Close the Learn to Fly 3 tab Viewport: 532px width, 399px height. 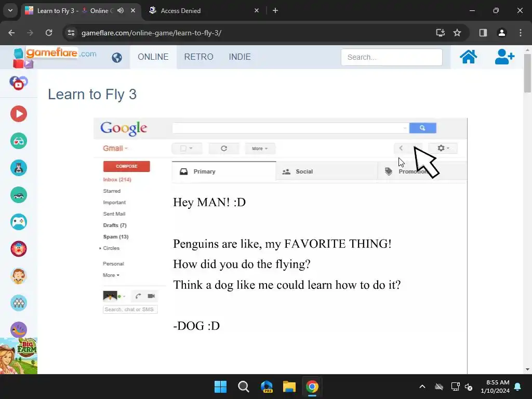[133, 10]
